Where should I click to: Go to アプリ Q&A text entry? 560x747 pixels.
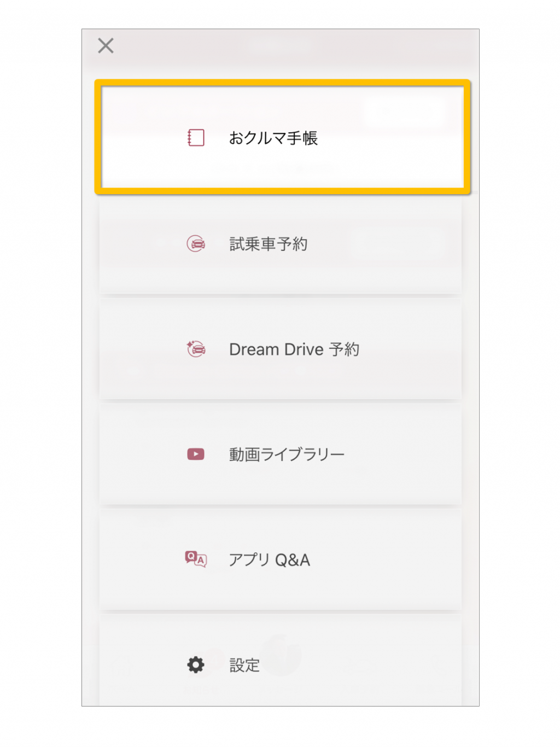click(269, 559)
